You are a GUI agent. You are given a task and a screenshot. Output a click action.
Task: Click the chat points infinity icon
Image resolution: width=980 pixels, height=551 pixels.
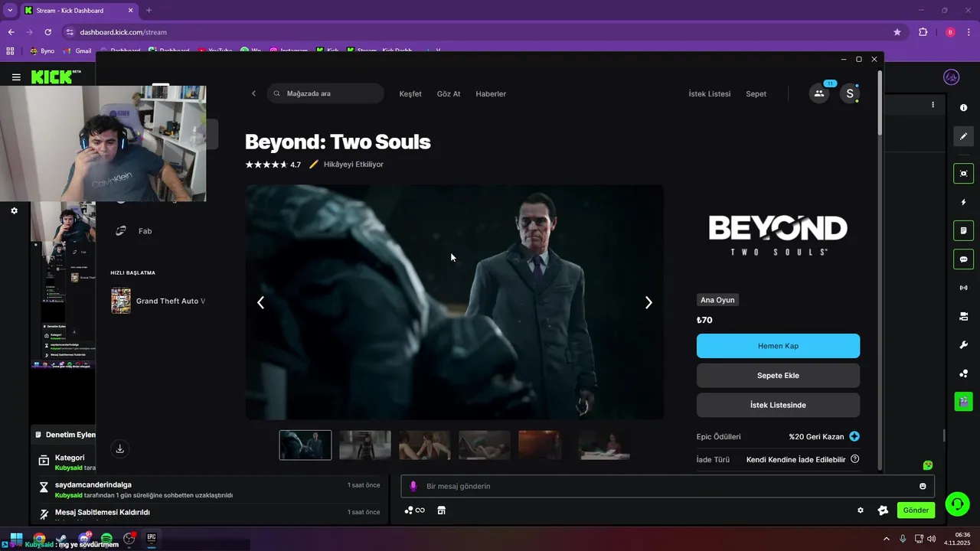coord(415,510)
